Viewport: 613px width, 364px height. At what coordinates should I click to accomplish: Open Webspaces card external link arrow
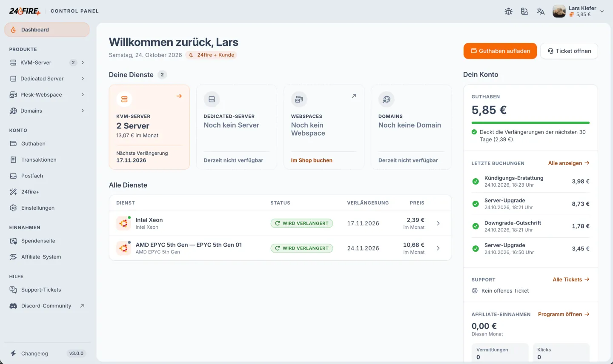tap(354, 96)
